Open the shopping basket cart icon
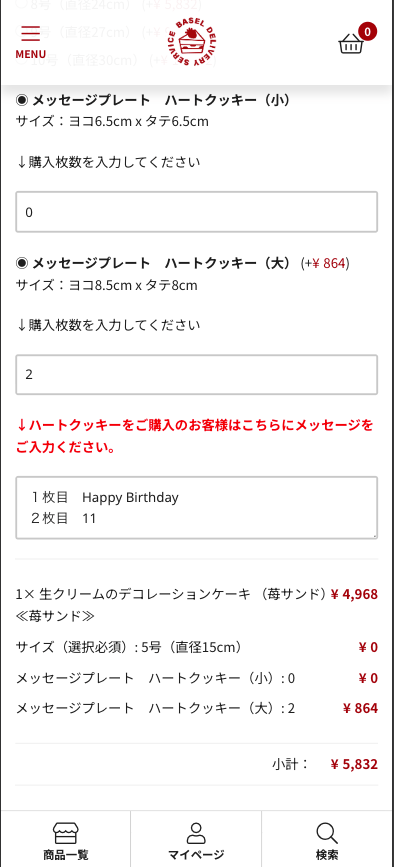Screen dimensions: 394x867 pyautogui.click(x=351, y=44)
